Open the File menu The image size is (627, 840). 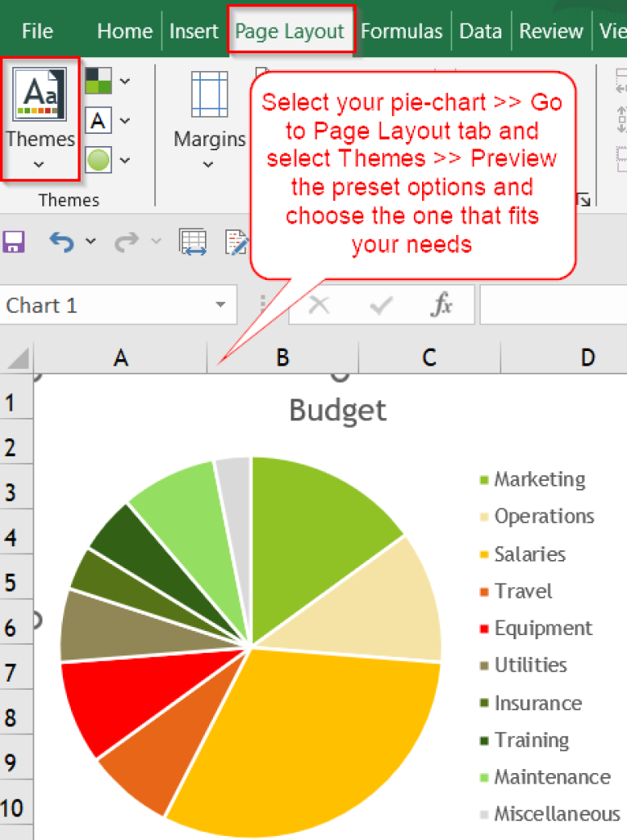[x=37, y=31]
